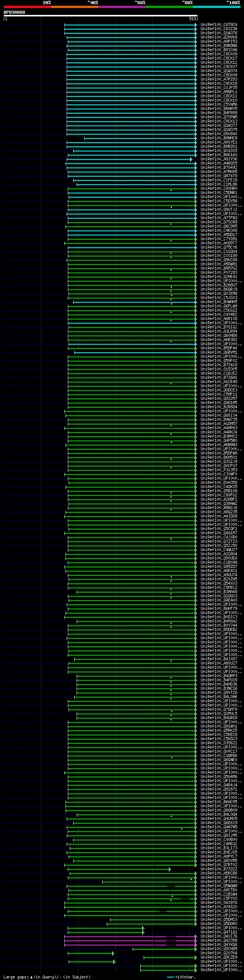Click the purple ~60% identity legend bar

tap(122, 7)
